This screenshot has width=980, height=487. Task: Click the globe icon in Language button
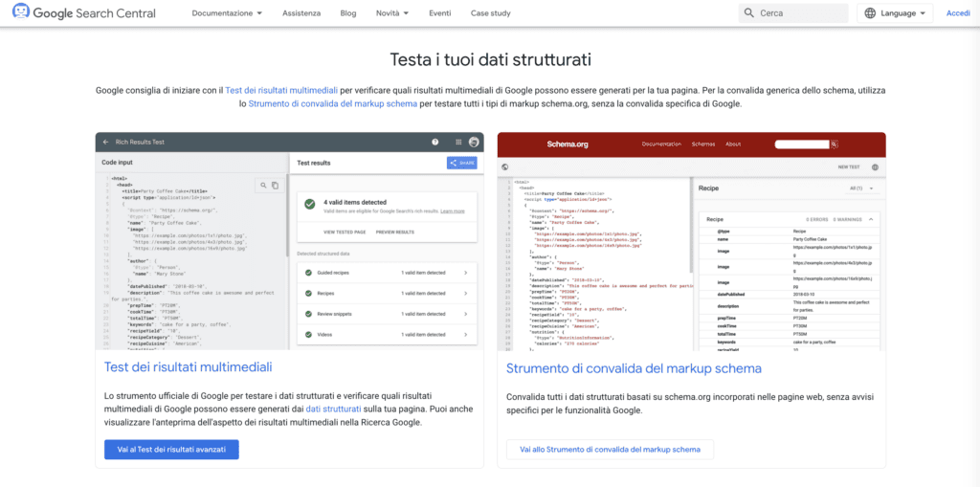click(x=870, y=13)
